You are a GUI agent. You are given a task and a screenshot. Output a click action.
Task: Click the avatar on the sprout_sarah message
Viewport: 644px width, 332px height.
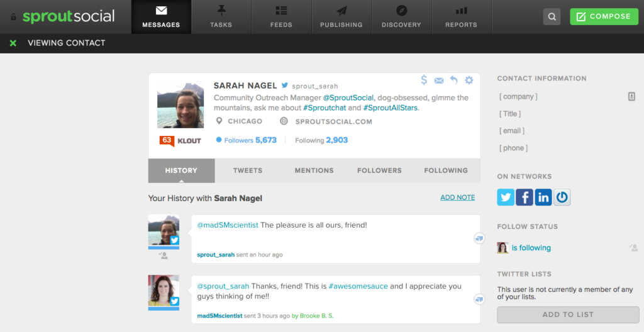(164, 230)
